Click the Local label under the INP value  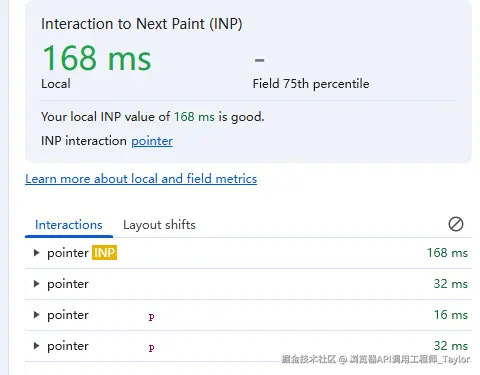tap(56, 84)
